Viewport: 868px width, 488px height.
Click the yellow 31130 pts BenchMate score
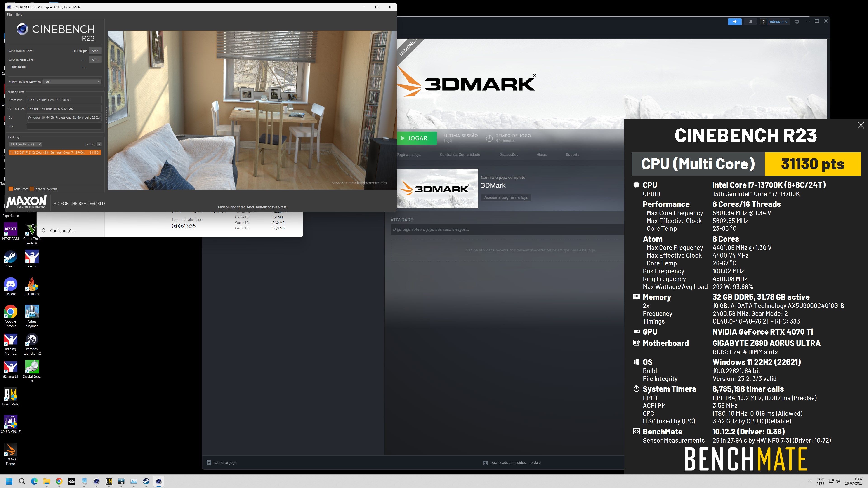812,164
